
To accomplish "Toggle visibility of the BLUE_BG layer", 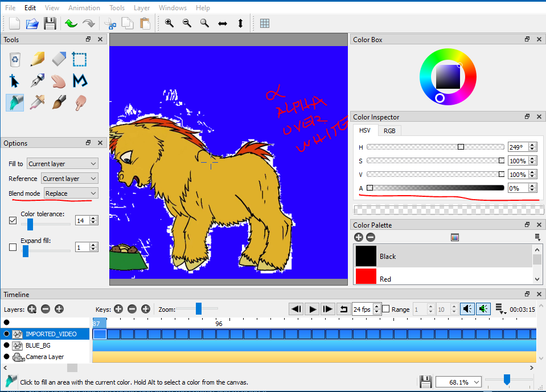I will [6, 345].
